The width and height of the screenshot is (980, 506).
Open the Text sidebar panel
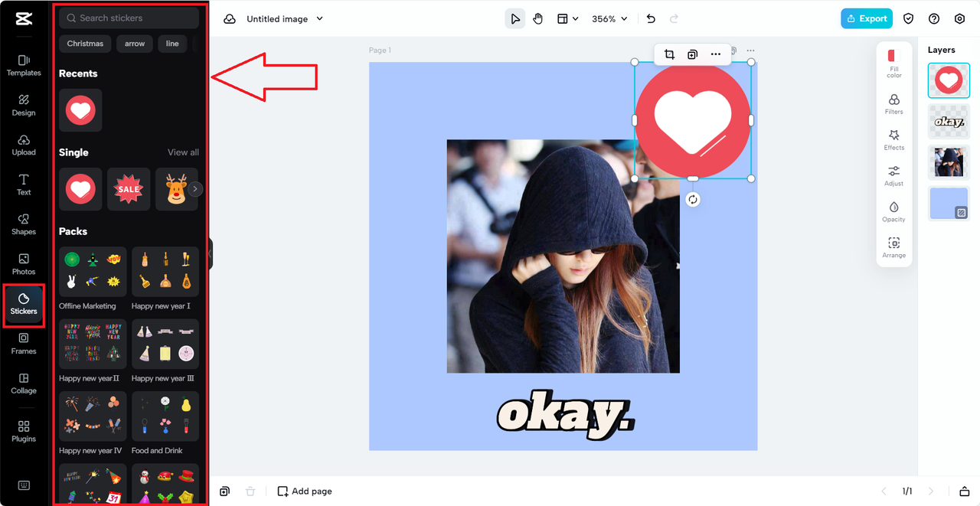coord(24,184)
